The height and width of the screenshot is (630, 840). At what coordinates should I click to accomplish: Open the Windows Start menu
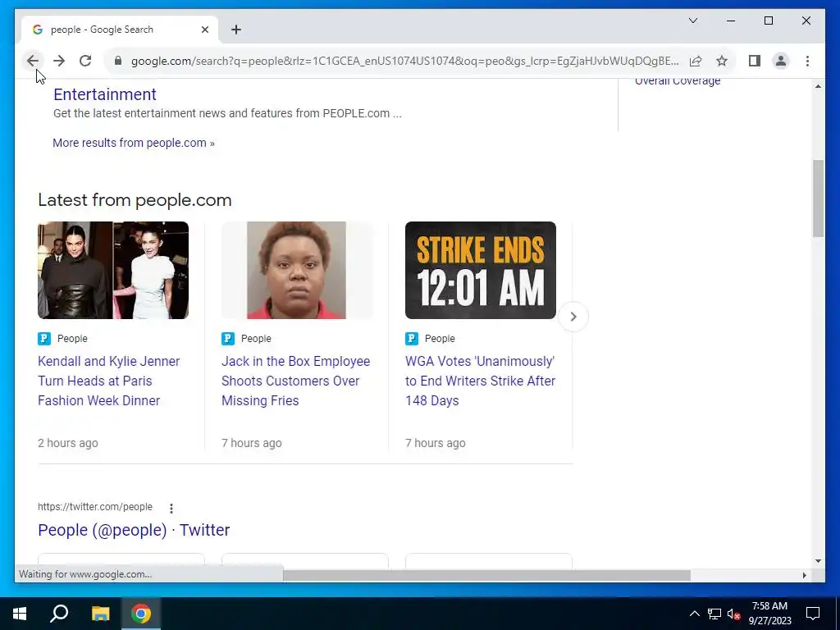click(20, 614)
